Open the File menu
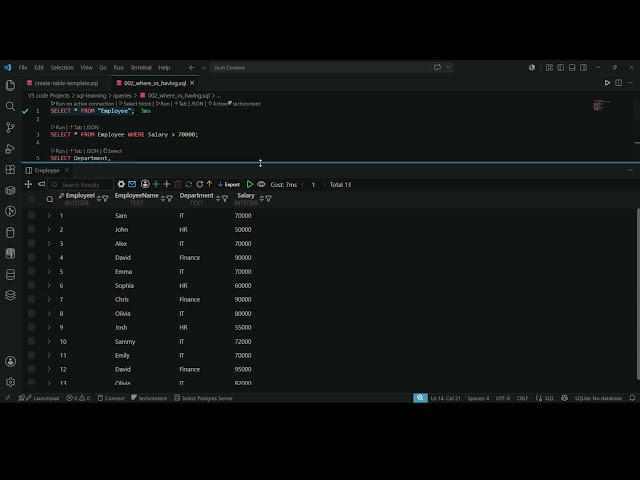The width and height of the screenshot is (640, 480). [23, 67]
